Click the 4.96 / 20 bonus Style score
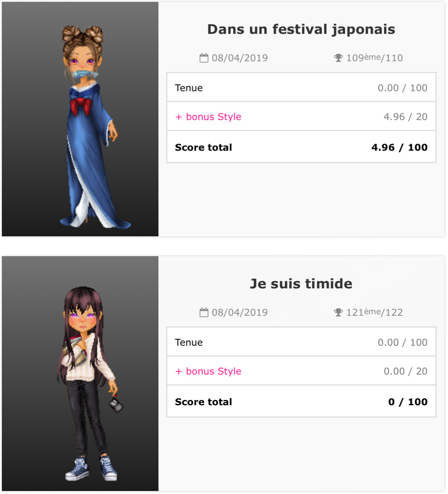Image resolution: width=448 pixels, height=494 pixels. pyautogui.click(x=405, y=117)
